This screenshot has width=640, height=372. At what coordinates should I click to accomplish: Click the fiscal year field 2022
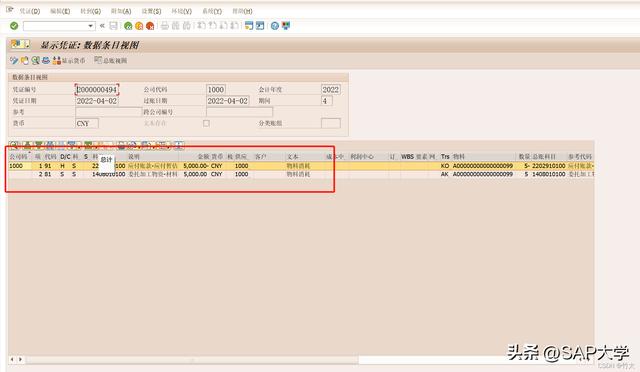331,89
